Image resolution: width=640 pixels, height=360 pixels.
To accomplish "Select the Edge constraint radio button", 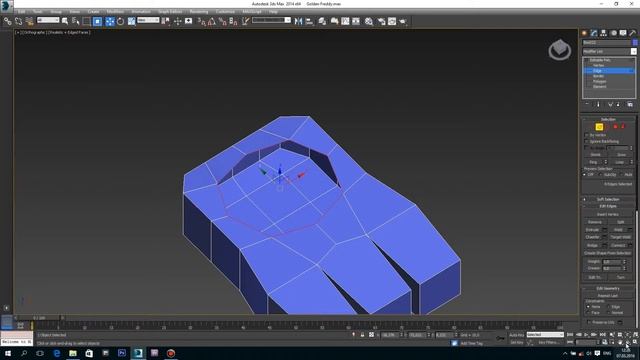I will (x=609, y=307).
